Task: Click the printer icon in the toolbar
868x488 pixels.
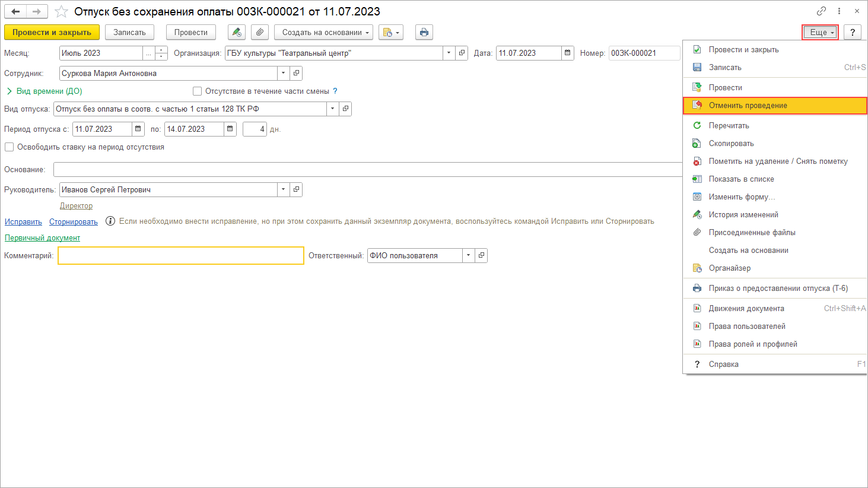Action: click(x=424, y=32)
